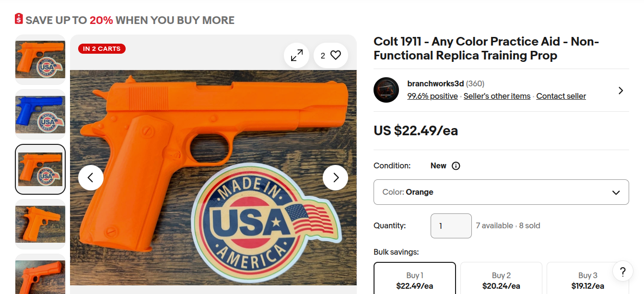Click the Quantity input field
Viewport: 644px width, 294px height.
[451, 226]
